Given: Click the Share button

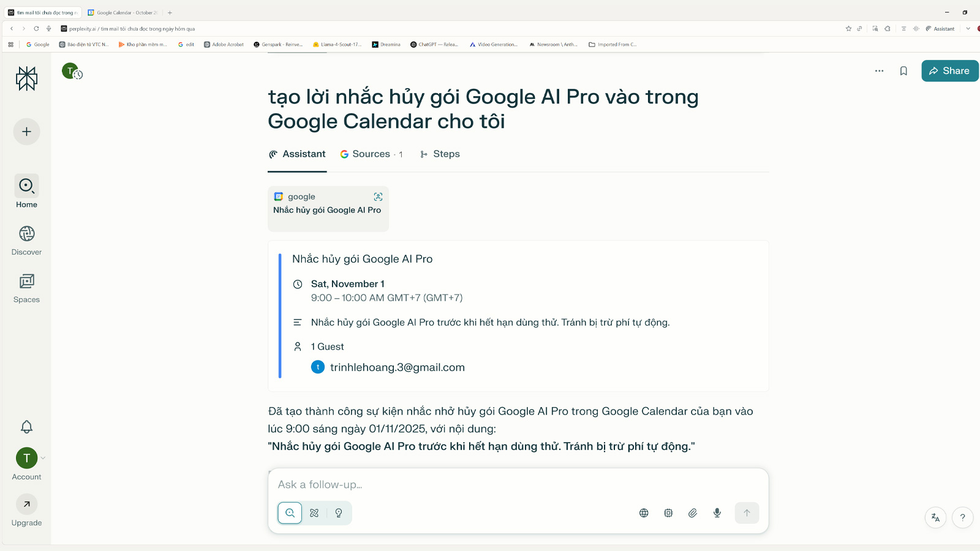Looking at the screenshot, I should [x=949, y=71].
